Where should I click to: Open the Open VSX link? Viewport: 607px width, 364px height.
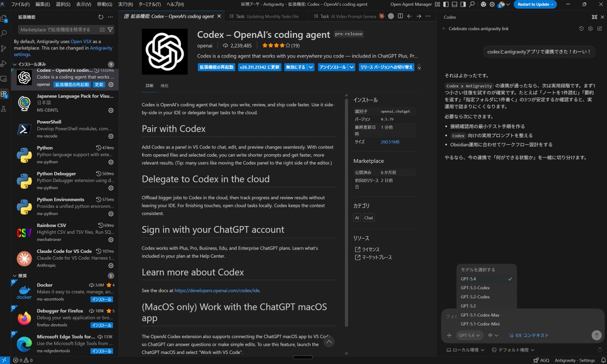[81, 41]
